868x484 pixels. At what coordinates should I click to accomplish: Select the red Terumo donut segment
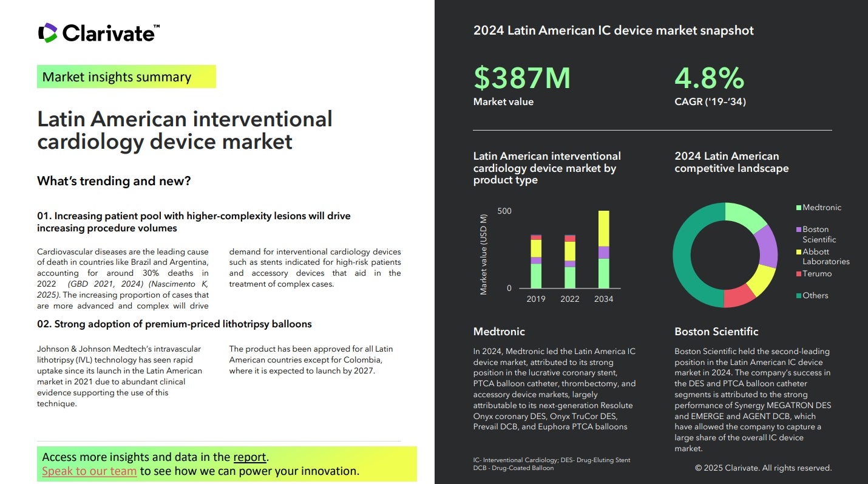[x=739, y=296]
